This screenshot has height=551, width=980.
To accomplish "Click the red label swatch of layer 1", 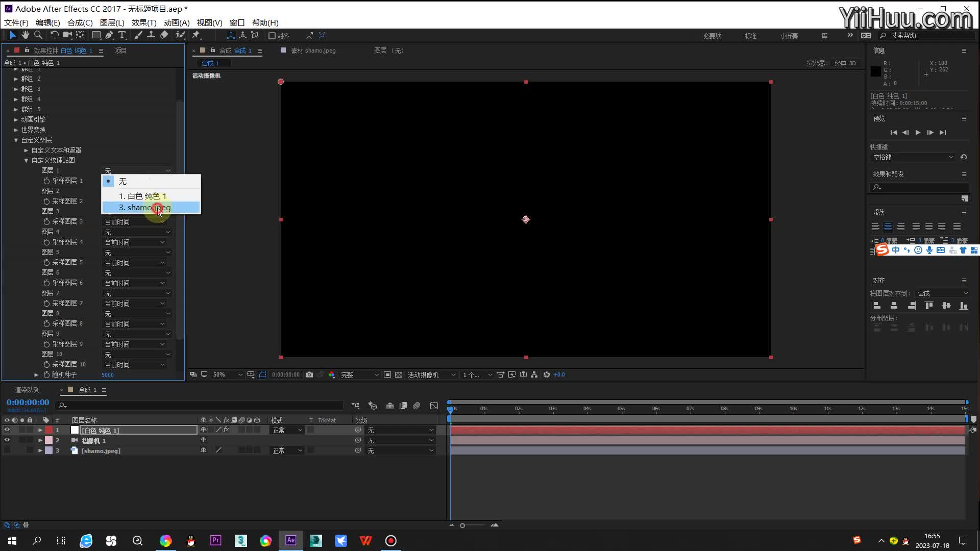I will tap(48, 430).
